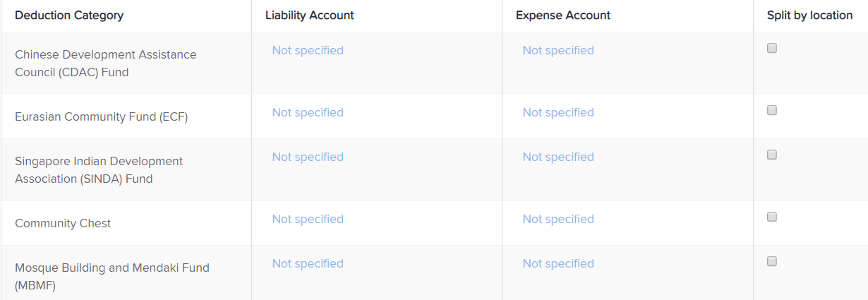Select expense account for Mosque Building Fund

pyautogui.click(x=558, y=263)
